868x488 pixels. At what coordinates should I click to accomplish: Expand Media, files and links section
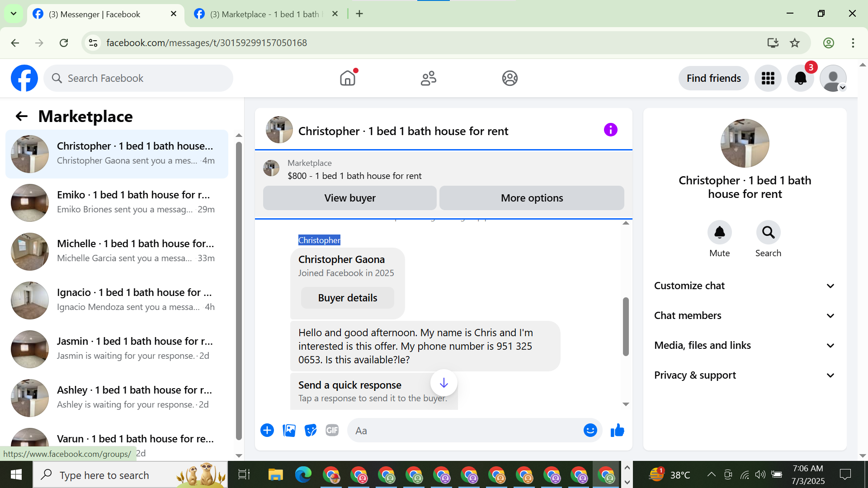(745, 346)
